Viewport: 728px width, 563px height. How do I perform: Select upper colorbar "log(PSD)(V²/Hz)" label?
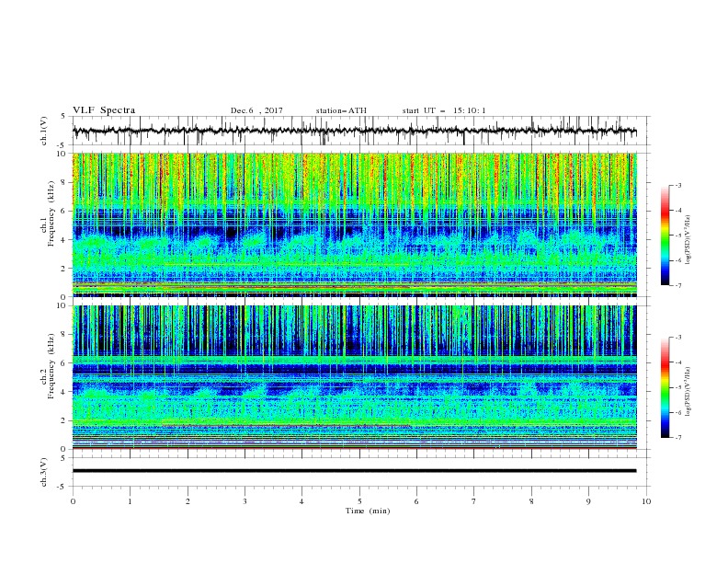pos(688,240)
